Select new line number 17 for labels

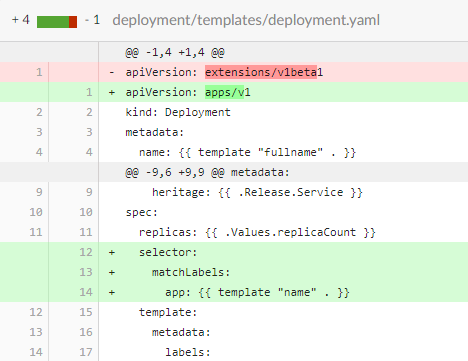click(86, 352)
